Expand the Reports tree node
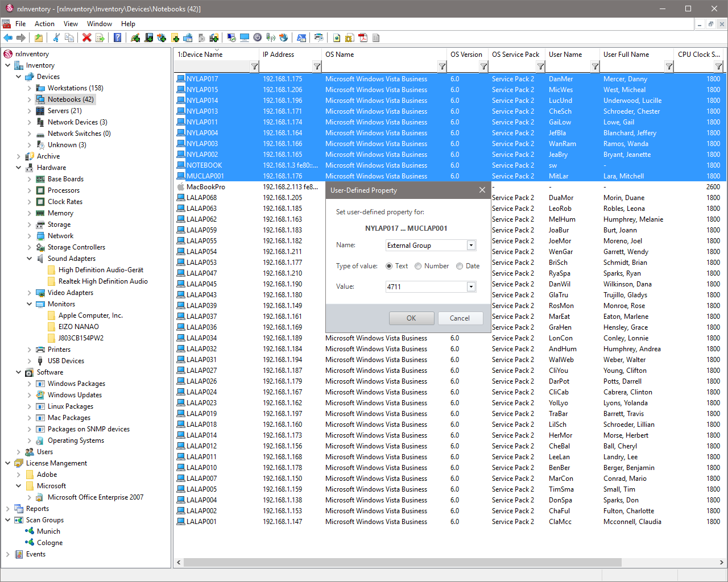The height and width of the screenshot is (582, 728). 8,509
